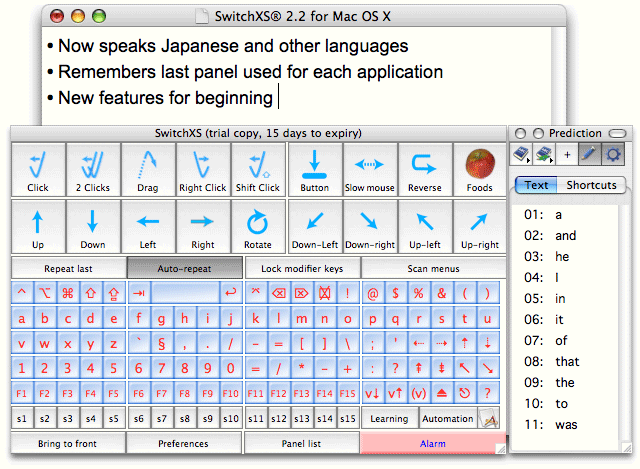
Task: Toggle the Shift modifier key
Action: pos(91,293)
